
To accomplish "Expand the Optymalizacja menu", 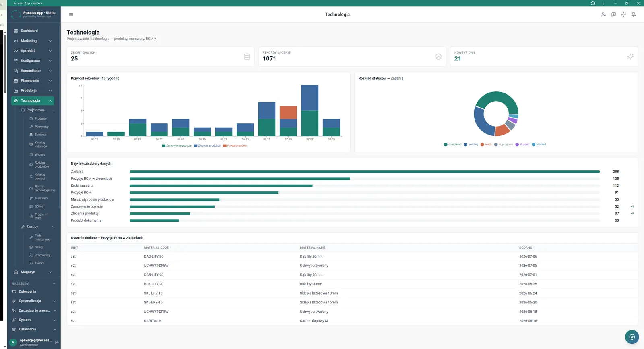I will tap(33, 301).
